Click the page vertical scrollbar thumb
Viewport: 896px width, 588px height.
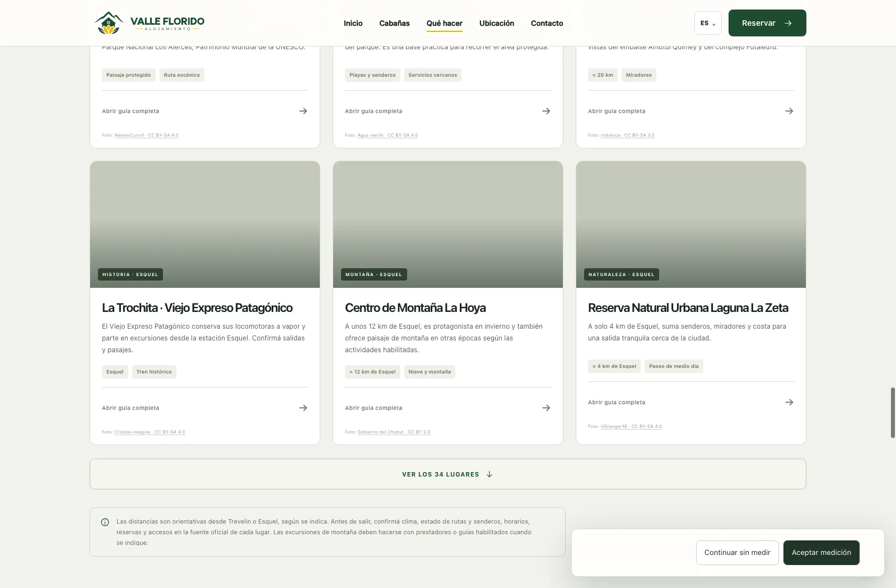pyautogui.click(x=893, y=412)
